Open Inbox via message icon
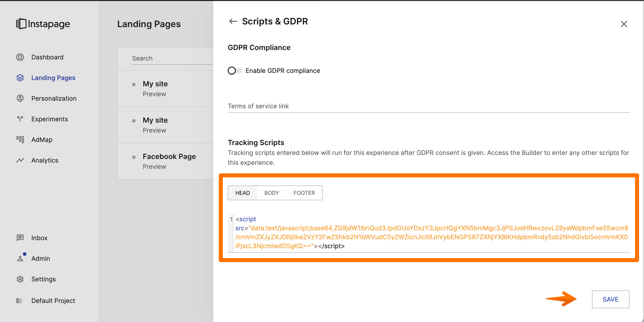The width and height of the screenshot is (644, 322). pyautogui.click(x=20, y=238)
